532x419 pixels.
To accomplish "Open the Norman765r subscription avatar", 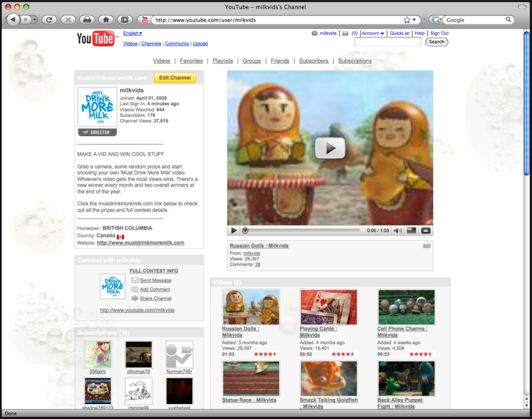I will click(x=179, y=355).
